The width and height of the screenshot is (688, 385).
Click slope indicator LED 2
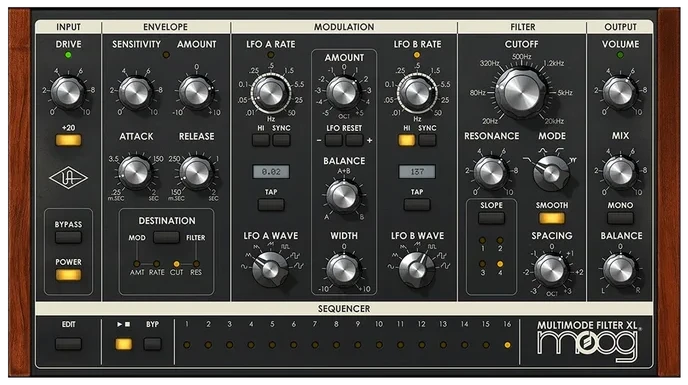tap(500, 240)
